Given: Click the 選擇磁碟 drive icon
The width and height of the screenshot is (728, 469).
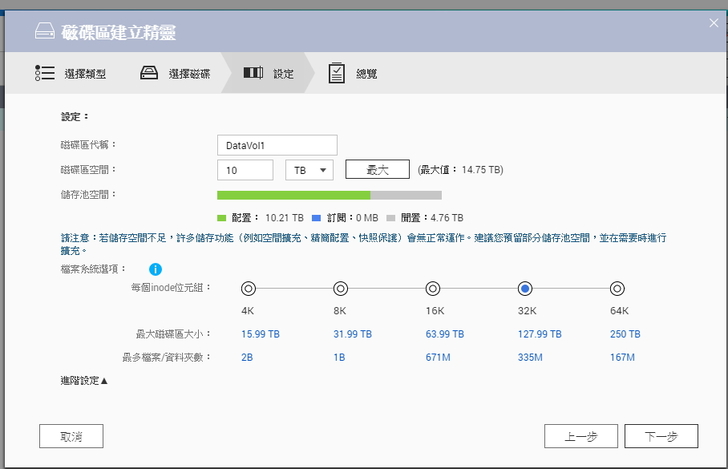Looking at the screenshot, I should (149, 73).
